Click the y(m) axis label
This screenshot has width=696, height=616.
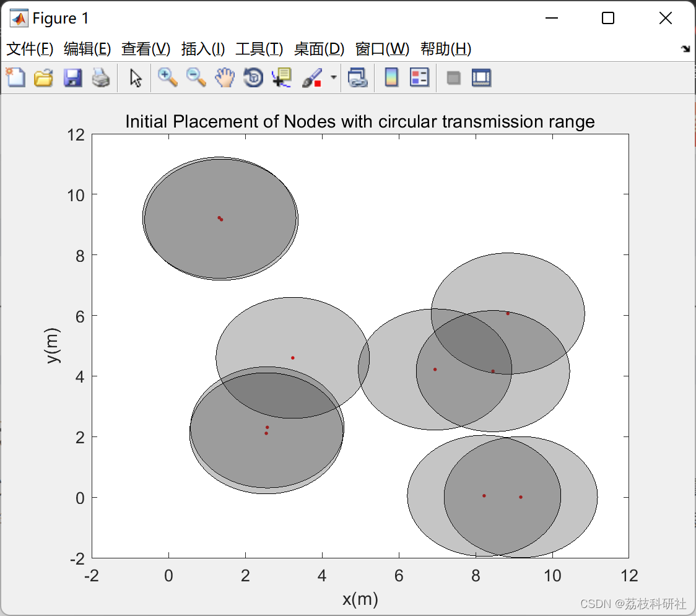point(52,345)
